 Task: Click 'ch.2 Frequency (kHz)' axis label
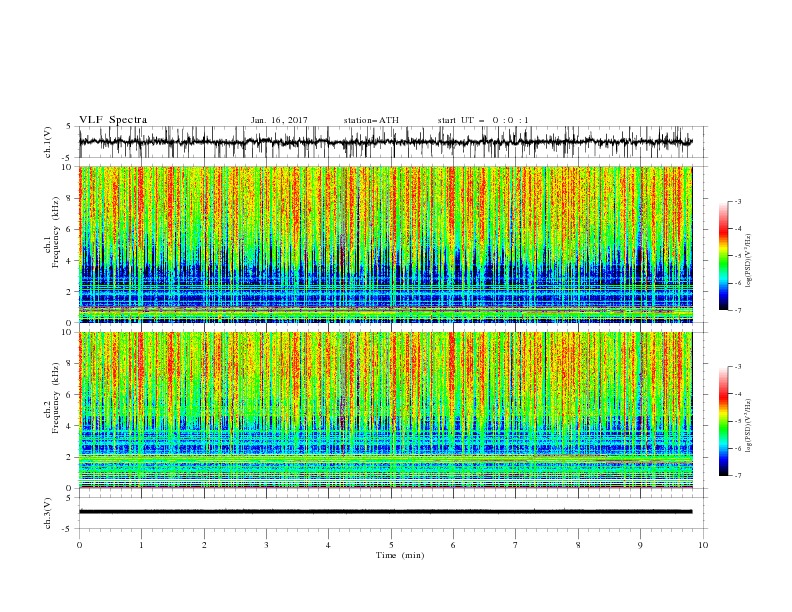(x=52, y=398)
